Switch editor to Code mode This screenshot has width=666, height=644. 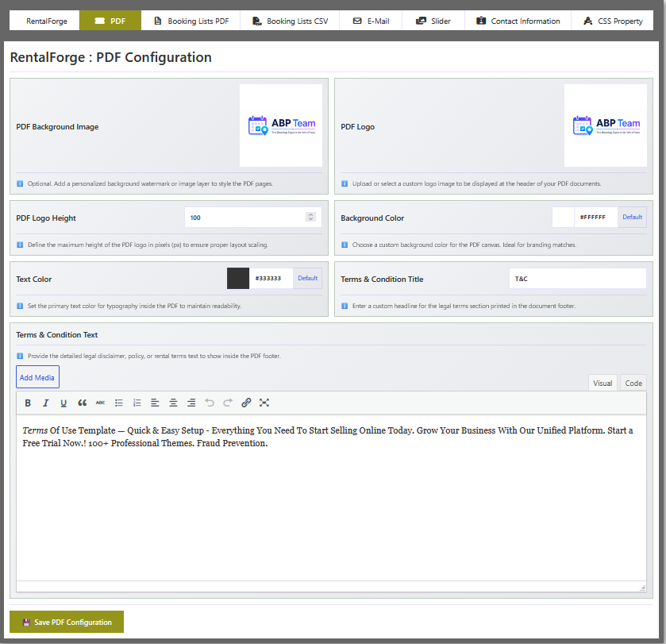pyautogui.click(x=633, y=384)
